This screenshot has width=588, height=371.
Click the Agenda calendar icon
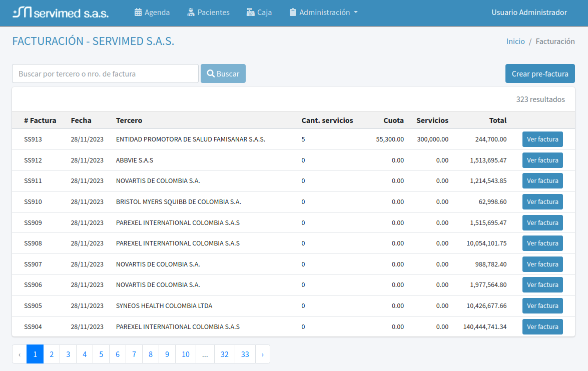[x=138, y=12]
